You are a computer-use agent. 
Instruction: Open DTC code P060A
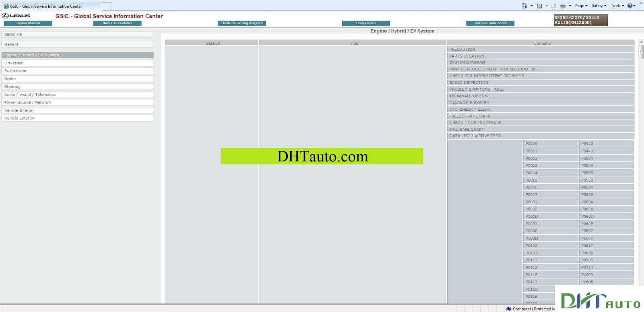point(606,202)
